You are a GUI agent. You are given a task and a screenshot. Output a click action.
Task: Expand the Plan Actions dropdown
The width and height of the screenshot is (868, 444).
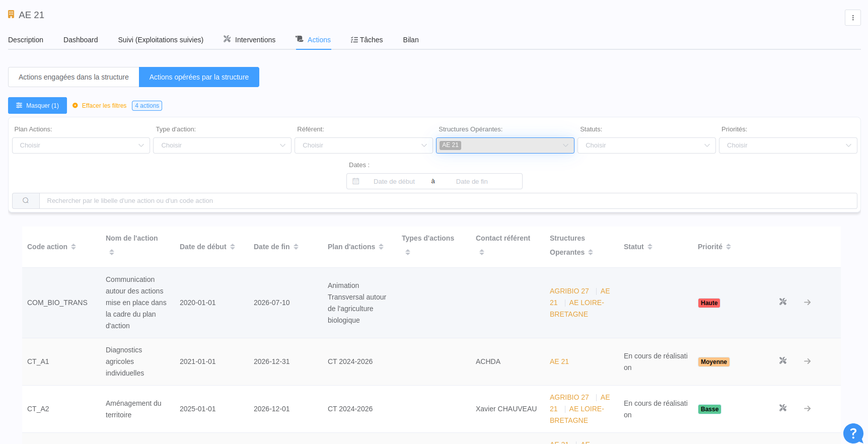[x=81, y=145]
